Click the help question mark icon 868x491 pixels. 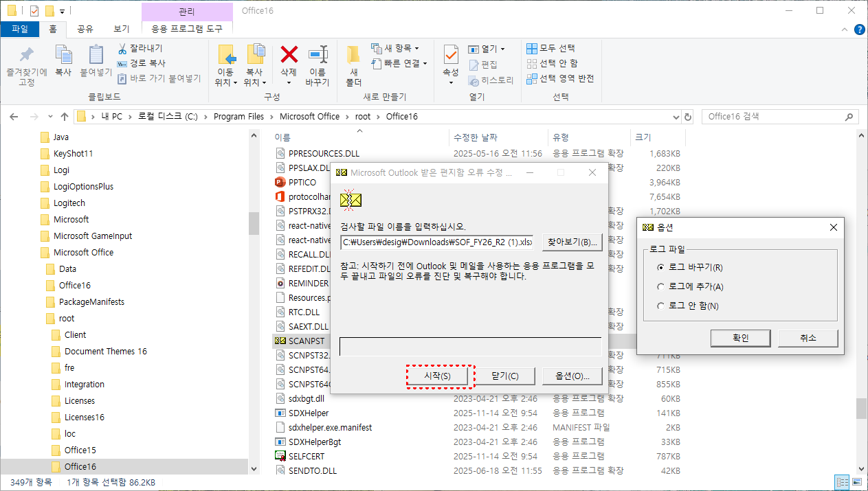pyautogui.click(x=859, y=29)
